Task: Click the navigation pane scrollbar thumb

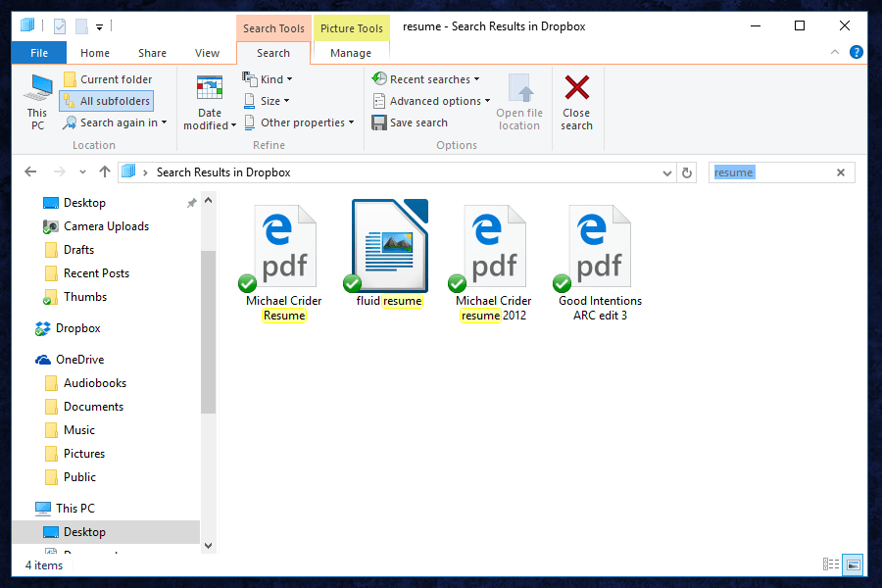Action: coord(208,332)
